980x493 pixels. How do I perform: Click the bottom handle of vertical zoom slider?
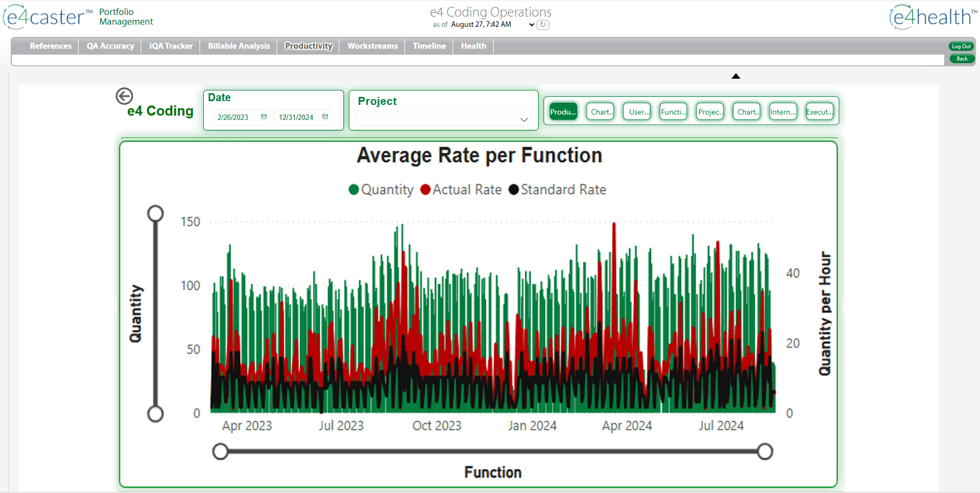click(156, 414)
